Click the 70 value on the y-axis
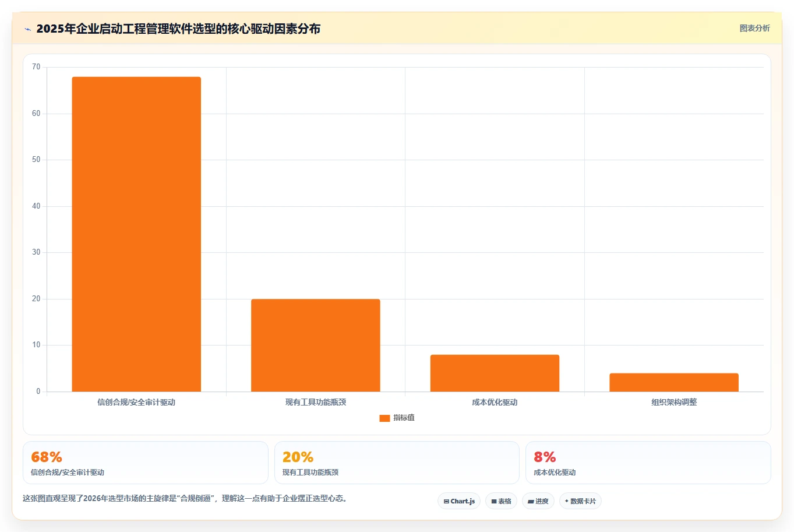Viewport: 794px width, 532px height. click(x=36, y=67)
